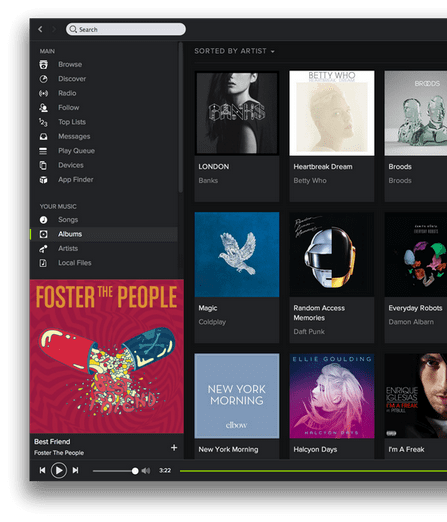Open the New York Morning album cover
Screen dimensions: 447x522
click(237, 396)
